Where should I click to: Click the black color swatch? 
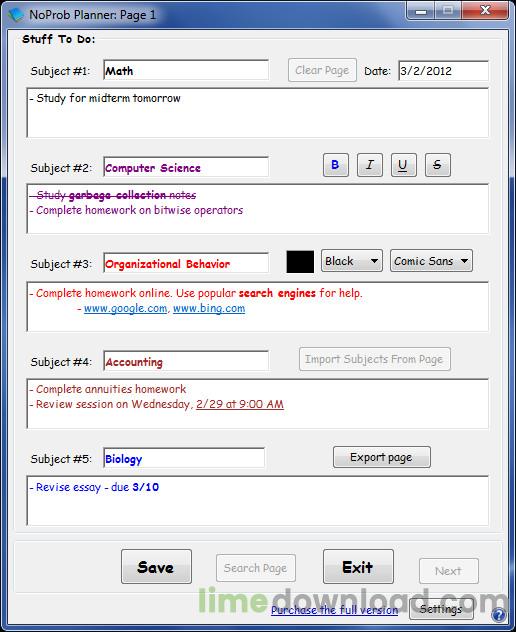click(300, 262)
